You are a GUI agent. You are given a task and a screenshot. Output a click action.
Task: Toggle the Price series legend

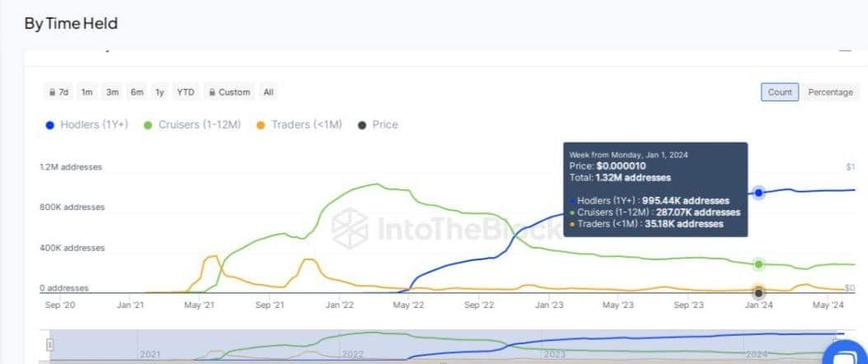(378, 125)
